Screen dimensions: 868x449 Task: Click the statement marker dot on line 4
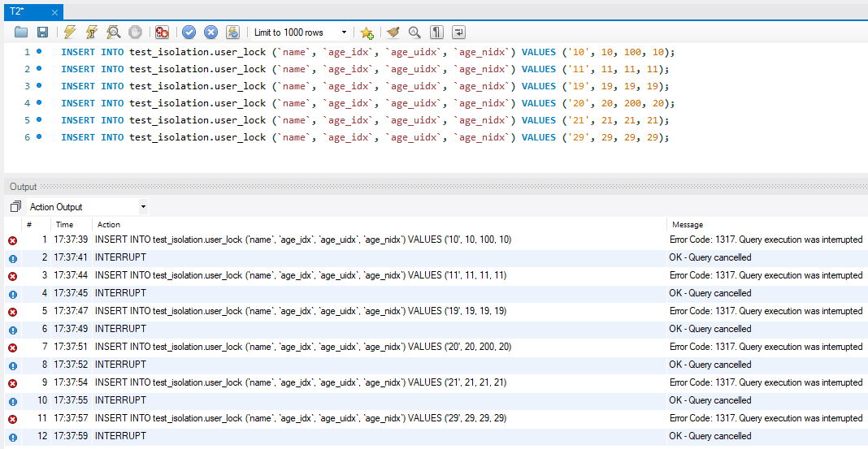(x=39, y=102)
